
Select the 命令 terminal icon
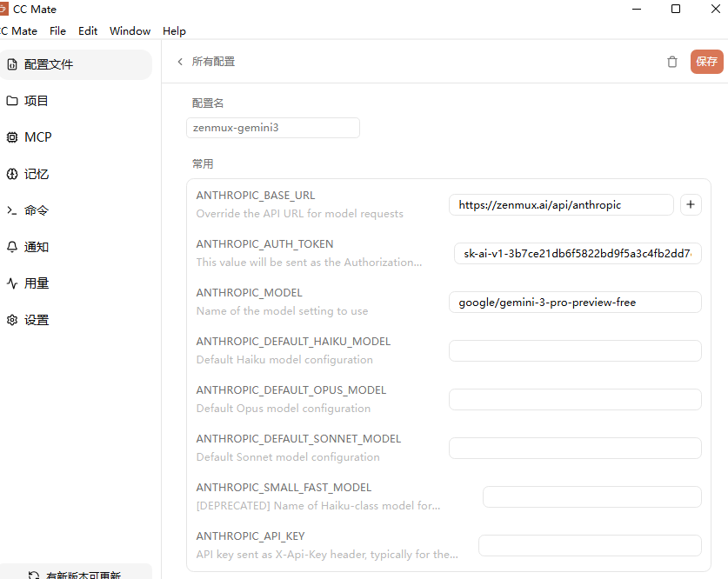(x=12, y=210)
